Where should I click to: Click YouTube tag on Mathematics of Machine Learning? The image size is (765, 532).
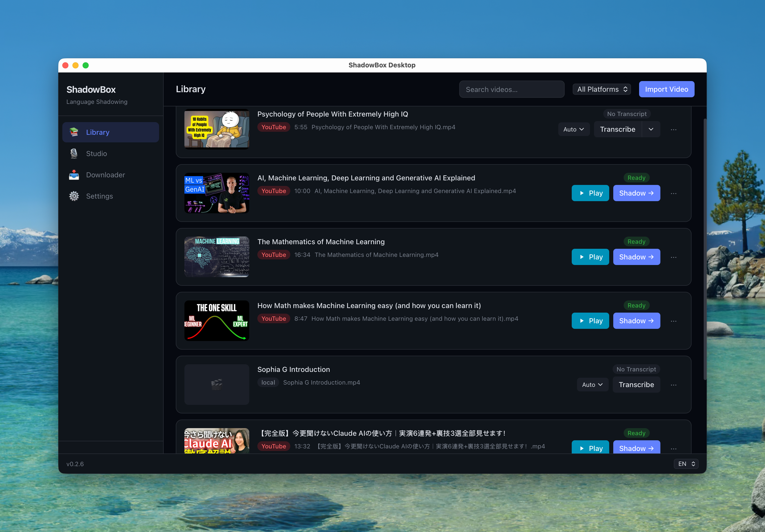274,255
